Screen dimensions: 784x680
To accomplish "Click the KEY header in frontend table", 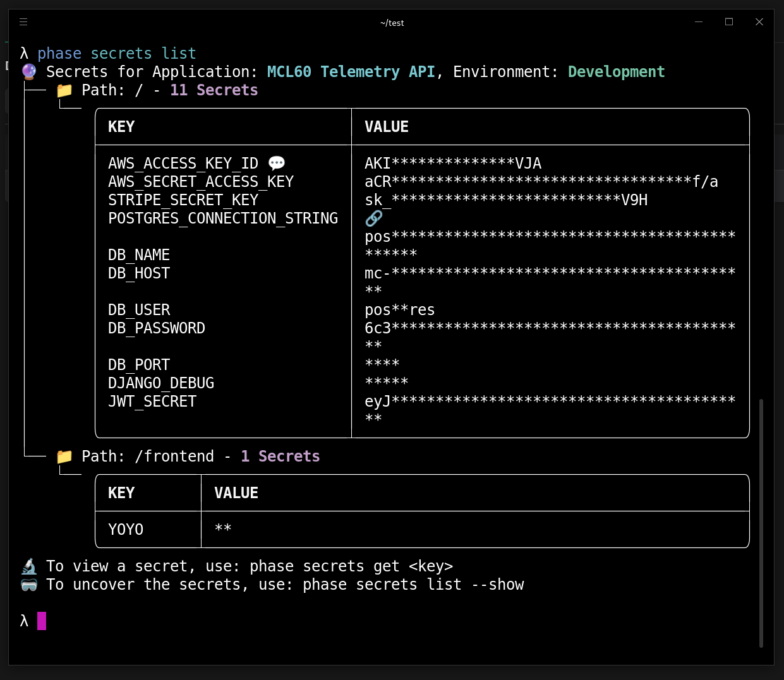I will click(121, 493).
